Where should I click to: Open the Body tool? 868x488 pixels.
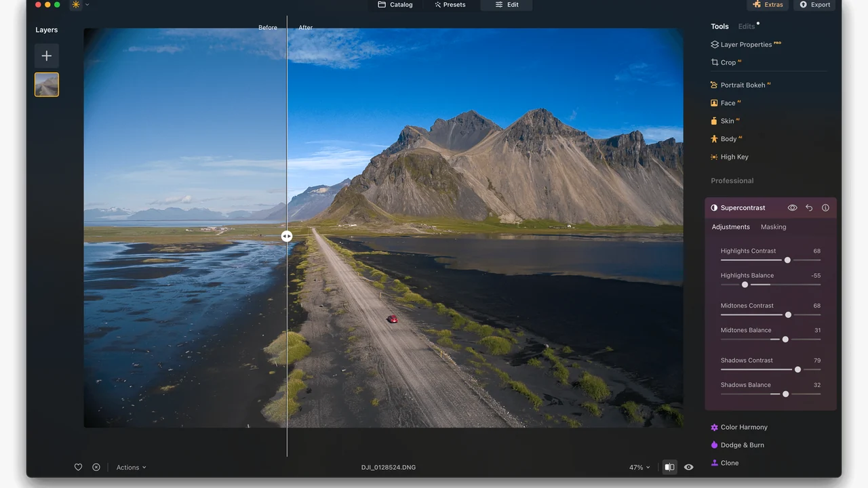coord(726,139)
